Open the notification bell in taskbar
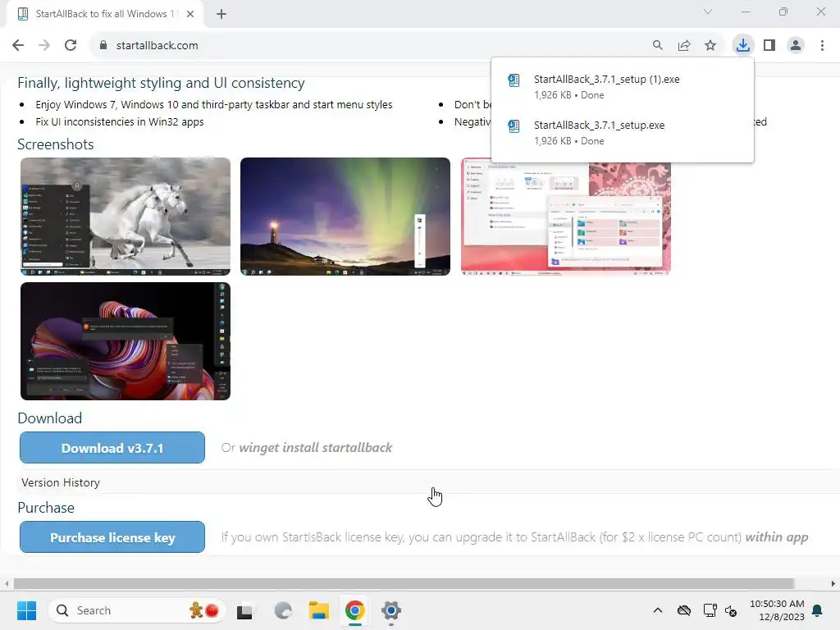The image size is (840, 630). pyautogui.click(x=818, y=610)
